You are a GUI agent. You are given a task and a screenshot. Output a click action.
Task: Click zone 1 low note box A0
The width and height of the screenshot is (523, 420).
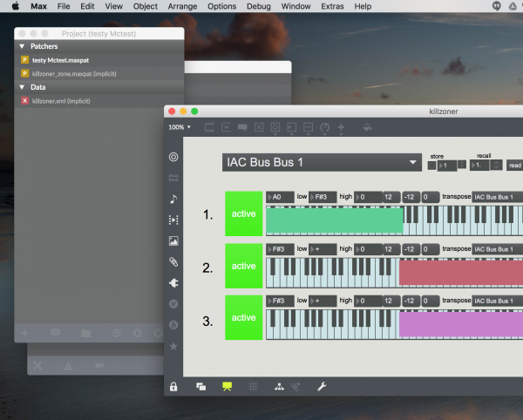tap(280, 197)
